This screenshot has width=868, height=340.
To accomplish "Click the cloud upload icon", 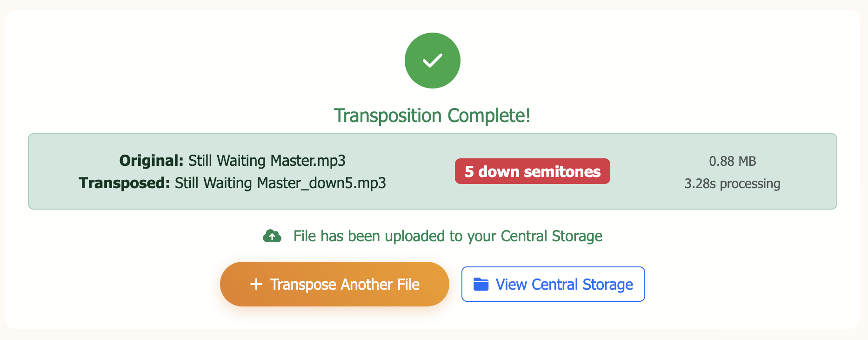I will [272, 236].
